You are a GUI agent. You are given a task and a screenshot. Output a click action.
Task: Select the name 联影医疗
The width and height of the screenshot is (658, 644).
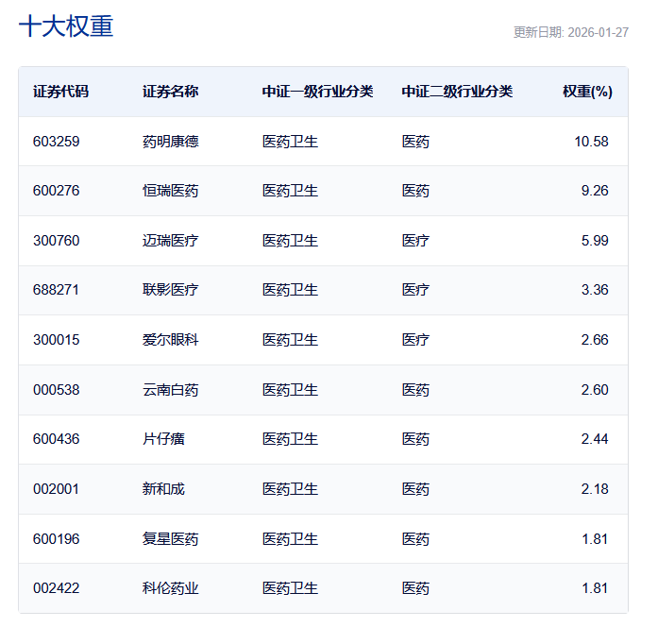coord(170,290)
